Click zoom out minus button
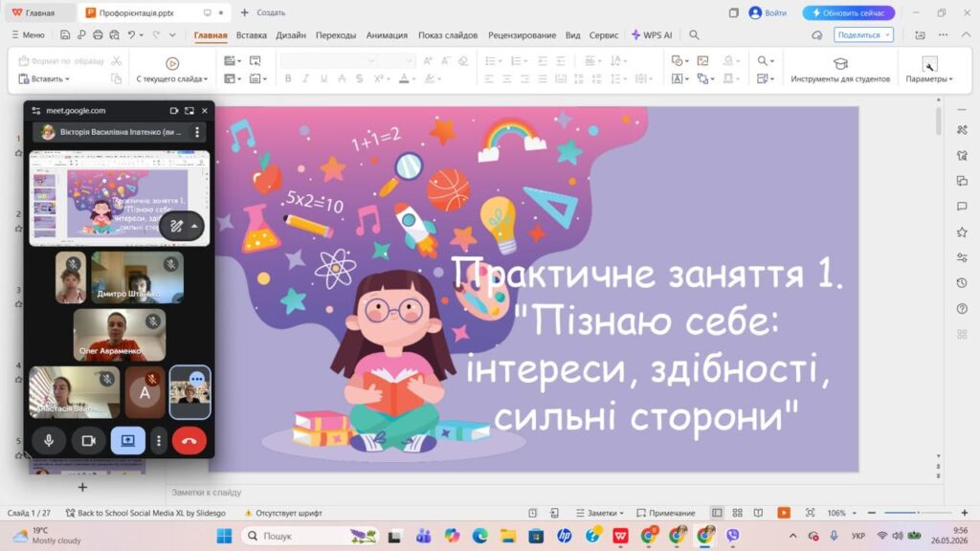Screen dimensions: 980x551 click(x=872, y=513)
